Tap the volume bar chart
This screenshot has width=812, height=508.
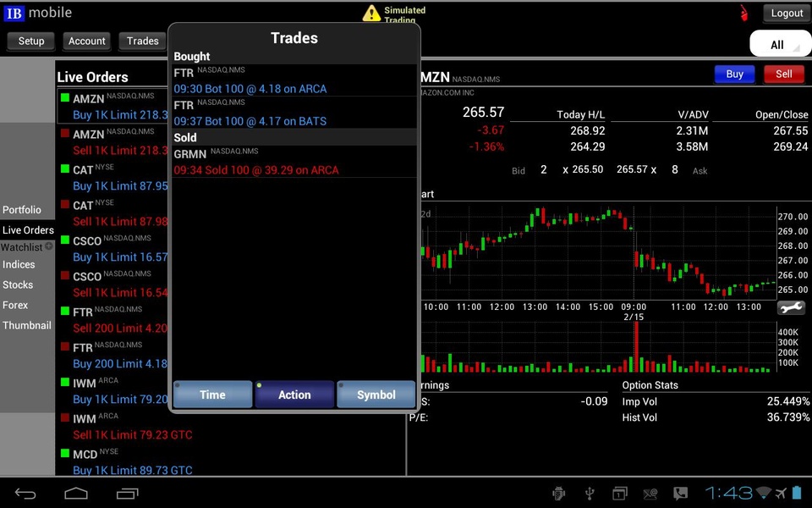(x=598, y=347)
